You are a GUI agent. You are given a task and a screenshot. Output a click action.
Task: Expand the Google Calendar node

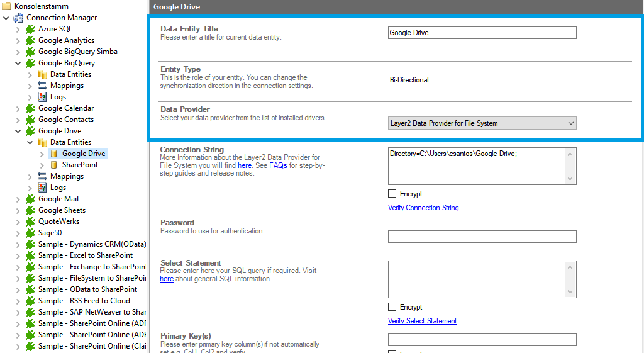click(x=18, y=108)
